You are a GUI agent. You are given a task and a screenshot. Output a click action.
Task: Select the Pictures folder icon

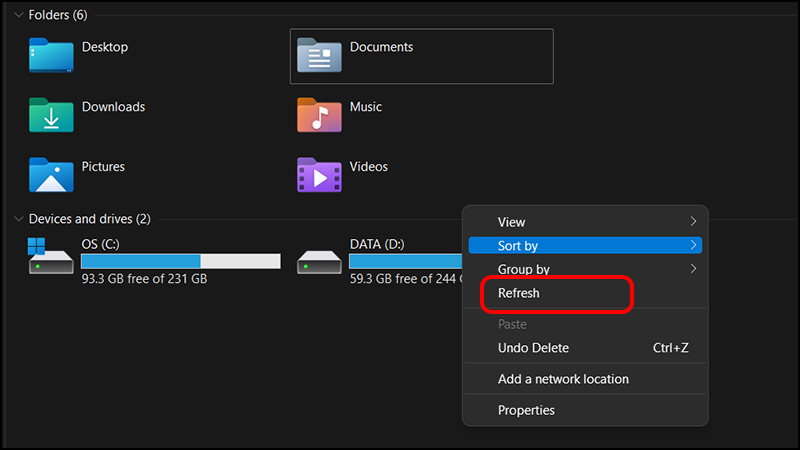pos(51,174)
